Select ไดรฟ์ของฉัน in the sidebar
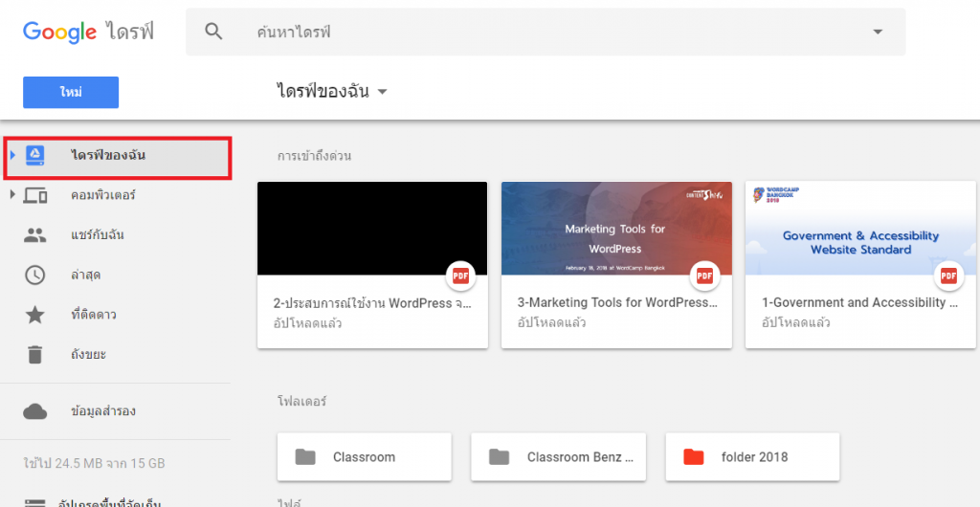This screenshot has height=507, width=980. pos(118,158)
